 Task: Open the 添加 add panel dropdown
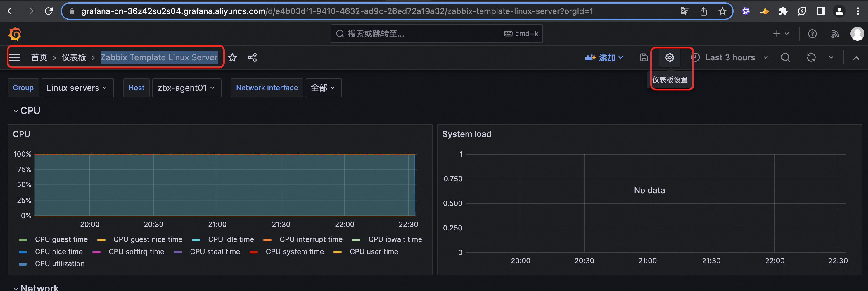click(x=604, y=57)
